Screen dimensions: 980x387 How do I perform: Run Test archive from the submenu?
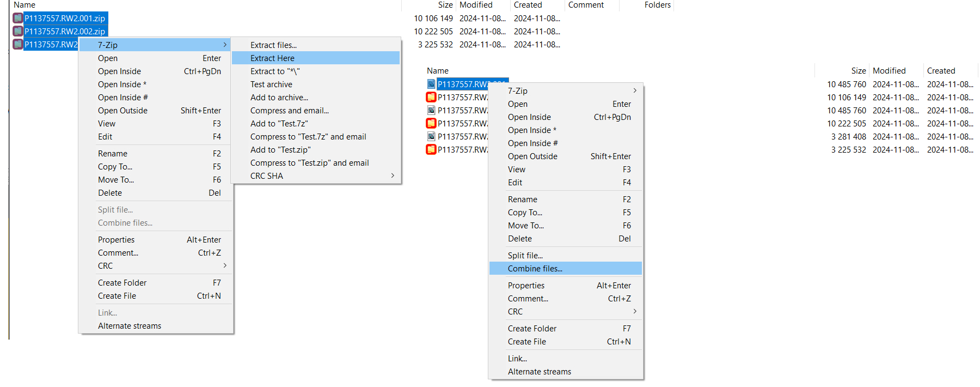pyautogui.click(x=316, y=84)
